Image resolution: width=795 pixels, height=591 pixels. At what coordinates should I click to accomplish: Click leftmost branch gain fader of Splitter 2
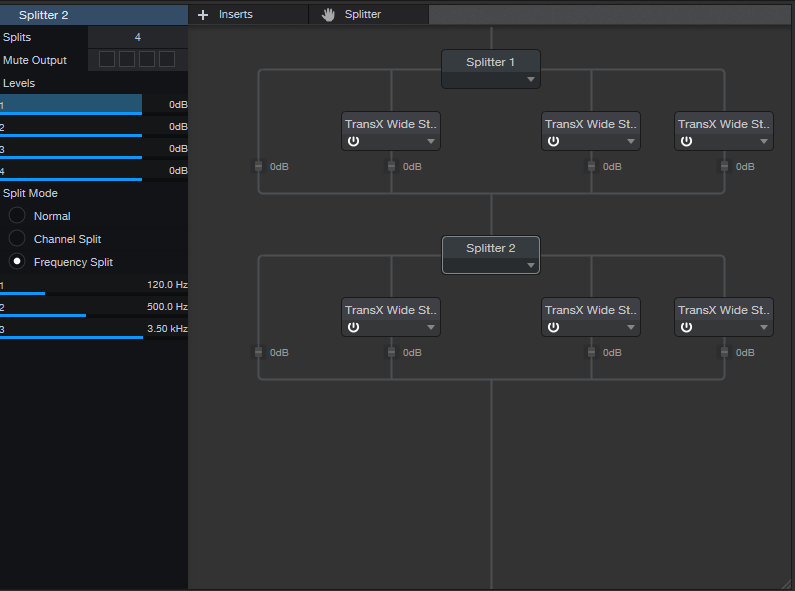(x=259, y=352)
